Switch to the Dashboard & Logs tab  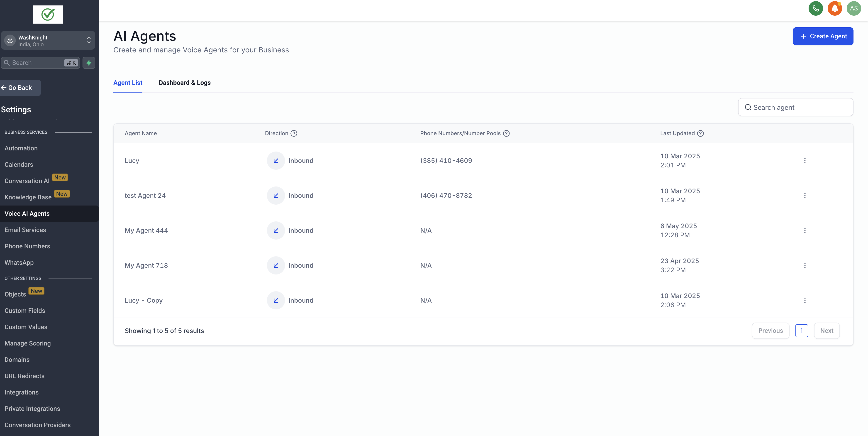point(184,83)
